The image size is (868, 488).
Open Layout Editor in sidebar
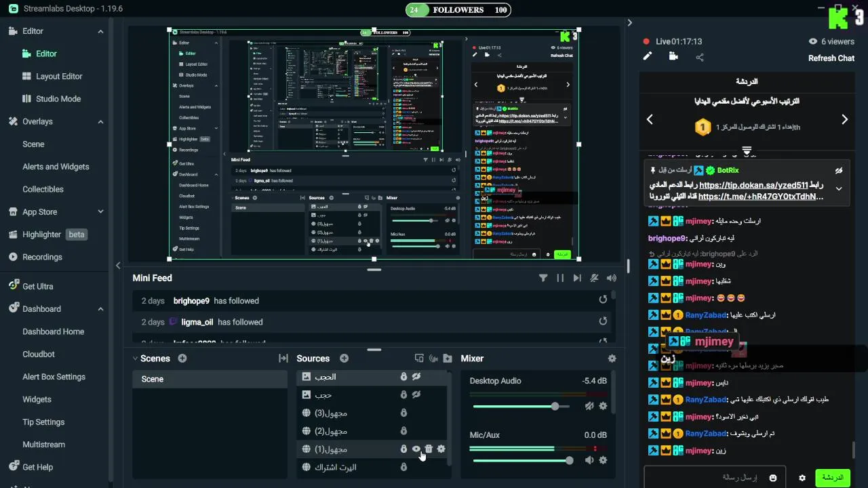tap(59, 77)
